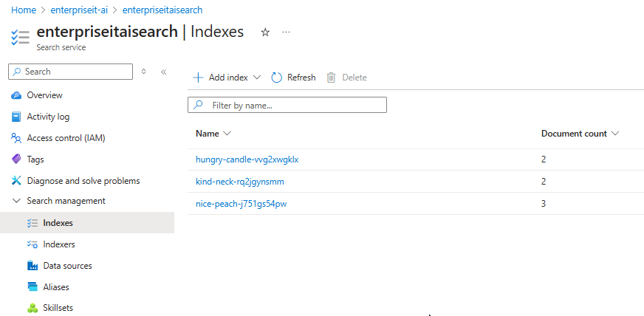The image size is (644, 316).
Task: Click the enterpriseitaisearch breadcrumb link
Action: tap(162, 10)
